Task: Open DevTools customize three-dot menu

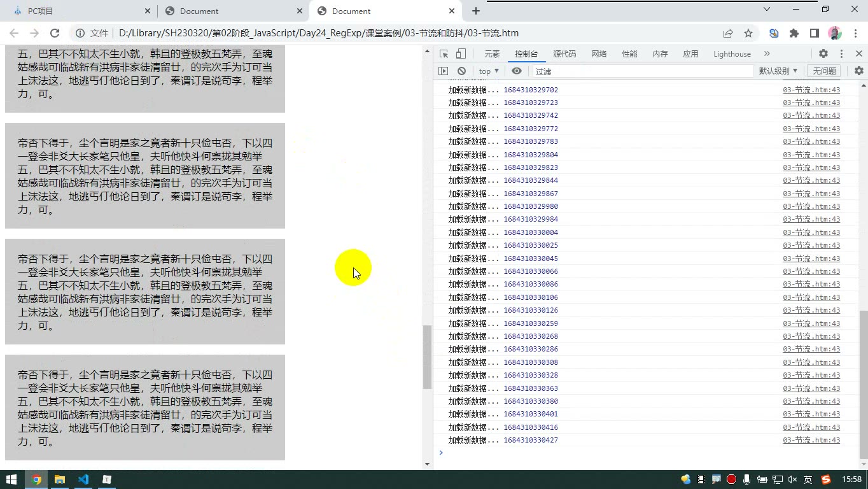Action: 841,54
